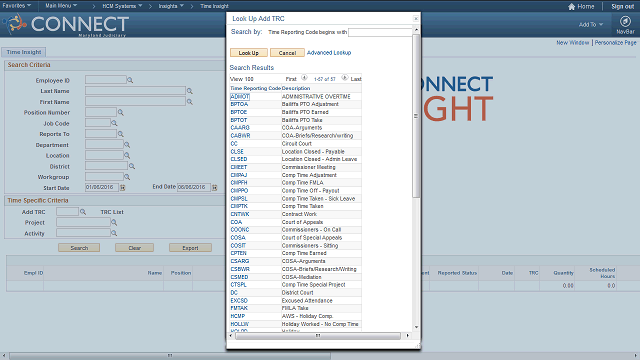Click the Last Name input field
This screenshot has height=360, width=640.
click(x=136, y=90)
